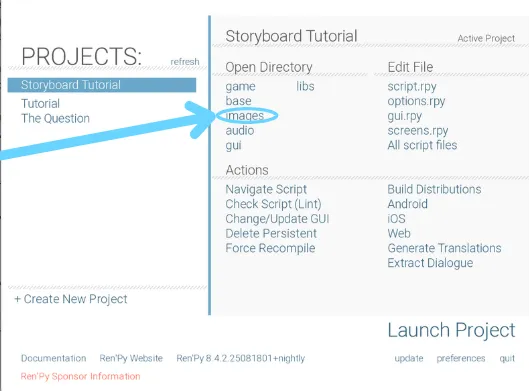Quit the Ren'Py launcher
The width and height of the screenshot is (529, 391).
[x=507, y=359]
